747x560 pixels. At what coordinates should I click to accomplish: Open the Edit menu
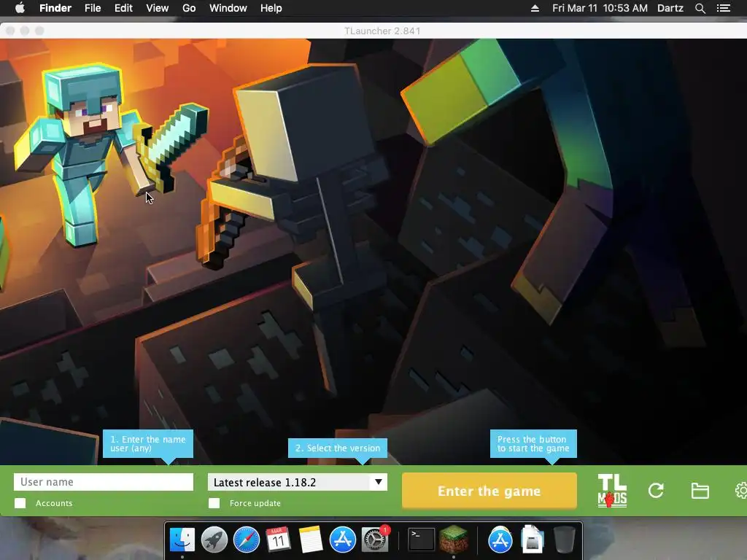click(123, 8)
